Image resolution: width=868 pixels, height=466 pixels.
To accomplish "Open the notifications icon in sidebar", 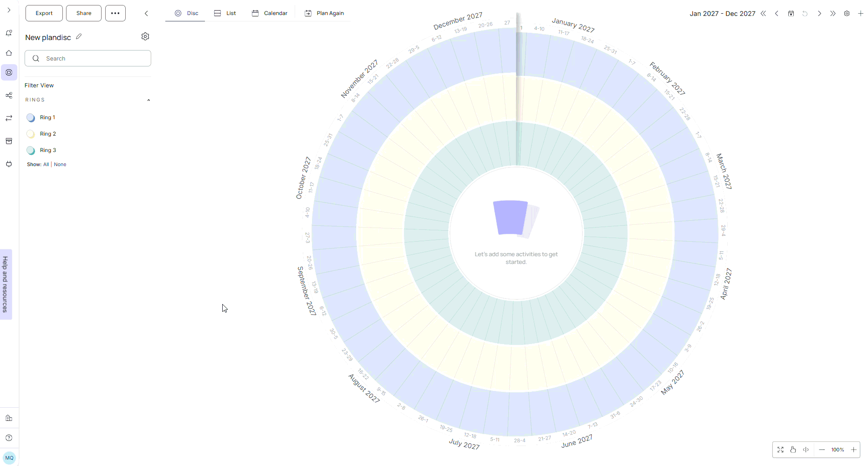I will click(x=9, y=33).
